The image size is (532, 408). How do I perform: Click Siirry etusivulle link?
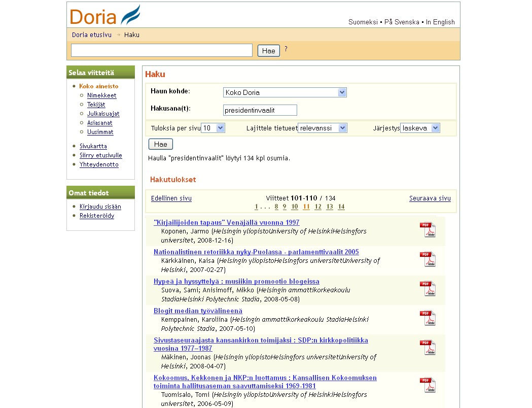coord(100,155)
